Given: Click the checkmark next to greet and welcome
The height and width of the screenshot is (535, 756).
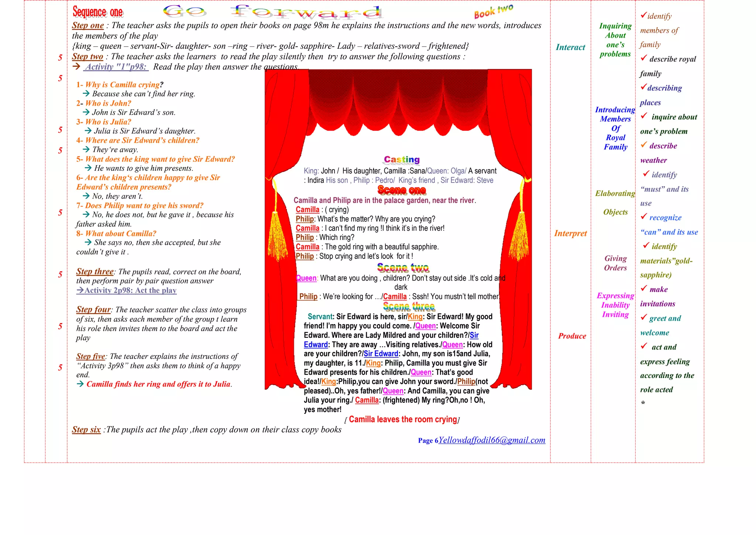Looking at the screenshot, I should click(644, 317).
